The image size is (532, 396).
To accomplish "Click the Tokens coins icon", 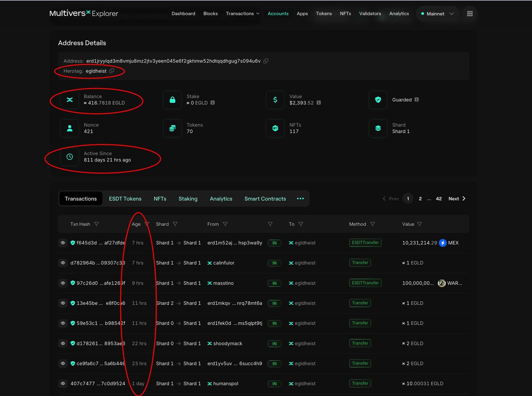I will pyautogui.click(x=172, y=128).
